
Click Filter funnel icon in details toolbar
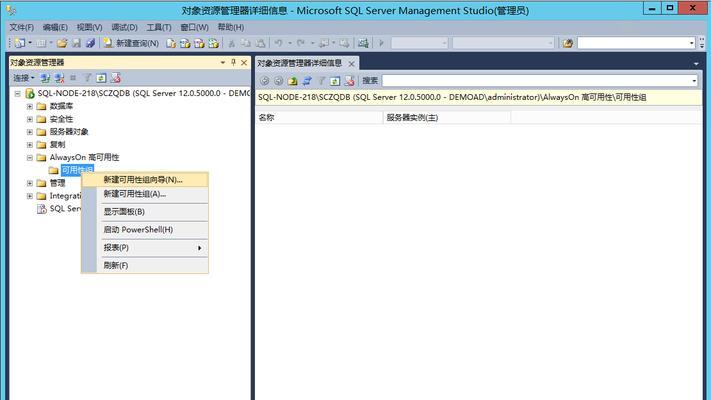pos(321,81)
